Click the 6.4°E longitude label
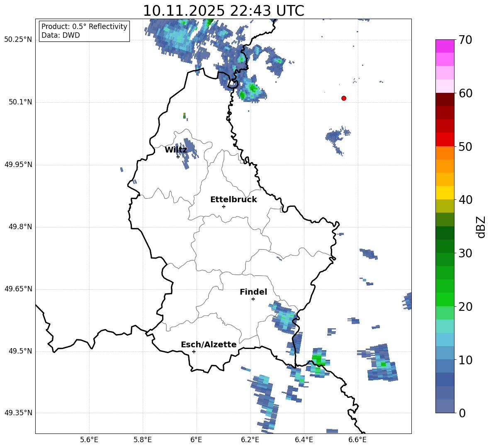 tap(304, 440)
